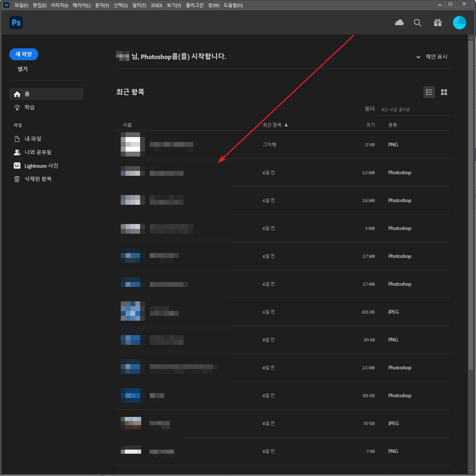
Task: Switch recent files to grid view
Action: tap(444, 92)
